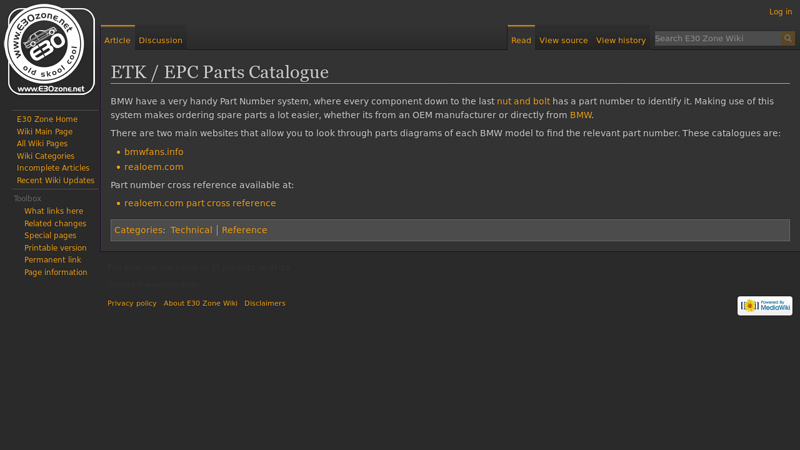Open the View history tab
Image resolution: width=800 pixels, height=450 pixels.
620,40
